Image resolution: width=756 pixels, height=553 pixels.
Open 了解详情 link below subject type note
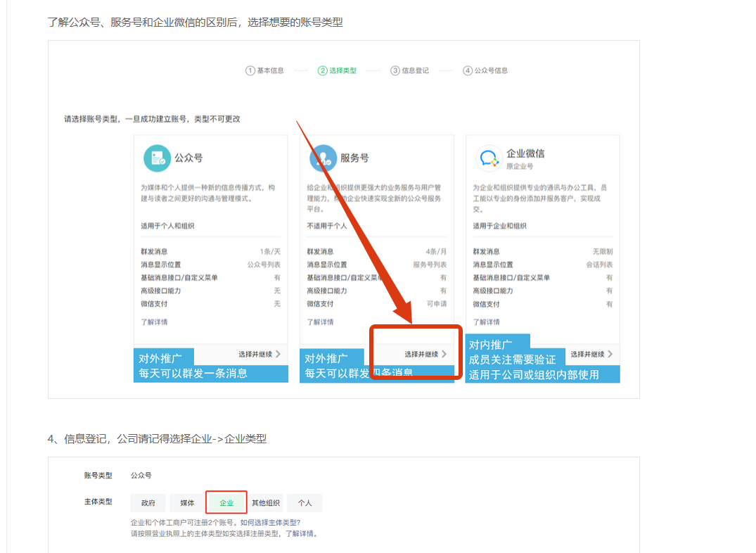[x=300, y=534]
